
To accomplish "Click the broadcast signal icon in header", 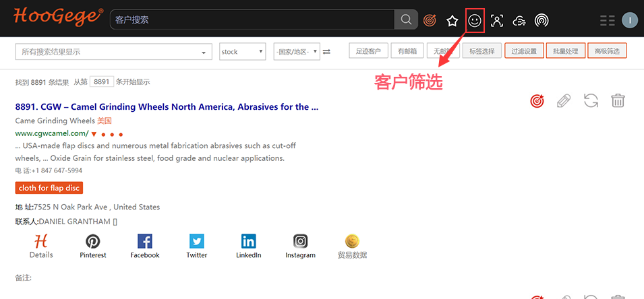I will [x=541, y=20].
